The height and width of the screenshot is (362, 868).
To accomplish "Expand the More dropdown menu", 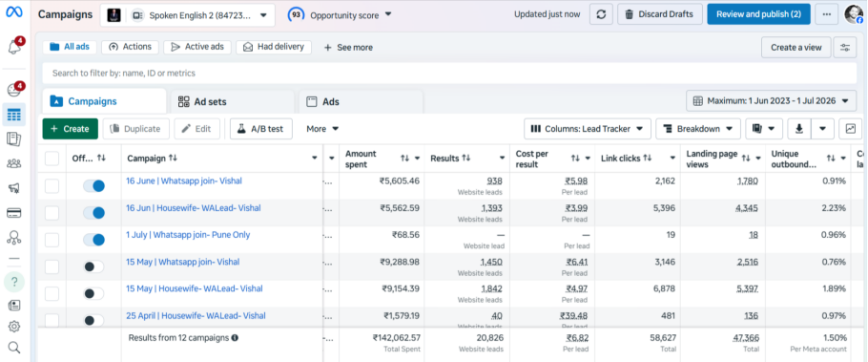I will (322, 129).
